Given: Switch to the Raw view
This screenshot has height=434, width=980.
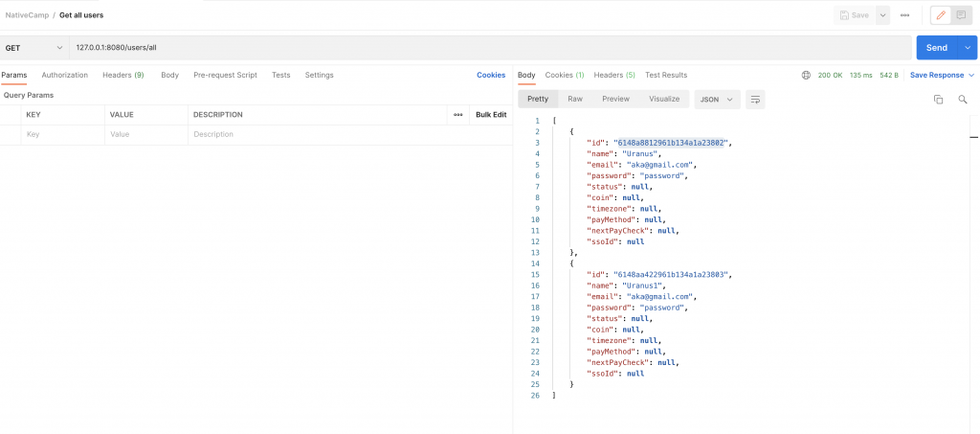Looking at the screenshot, I should tap(575, 99).
